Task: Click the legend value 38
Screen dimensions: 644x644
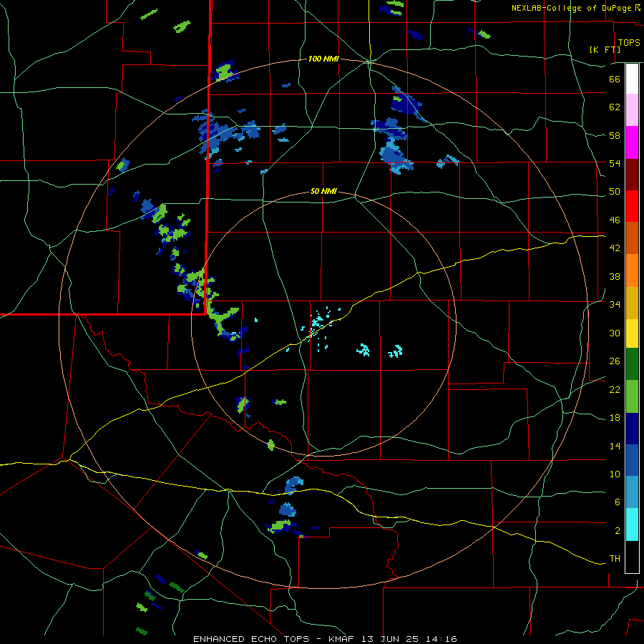Action: click(615, 276)
